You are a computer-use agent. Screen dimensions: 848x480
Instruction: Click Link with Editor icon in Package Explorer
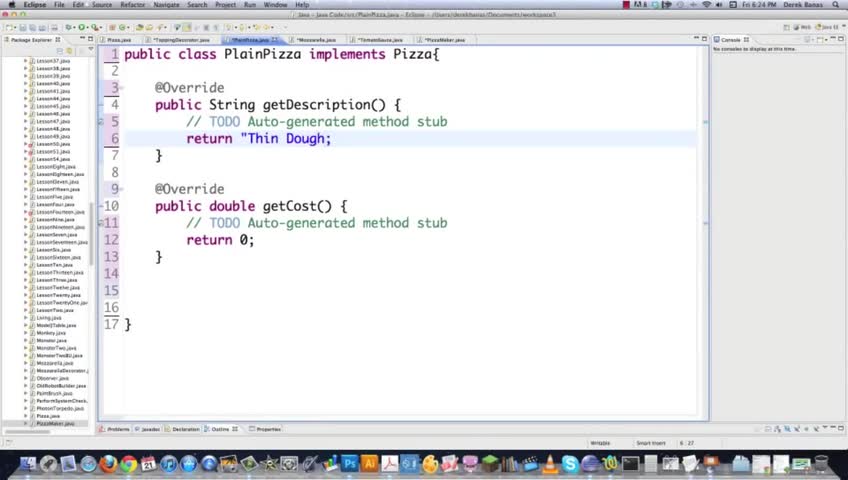click(x=69, y=50)
